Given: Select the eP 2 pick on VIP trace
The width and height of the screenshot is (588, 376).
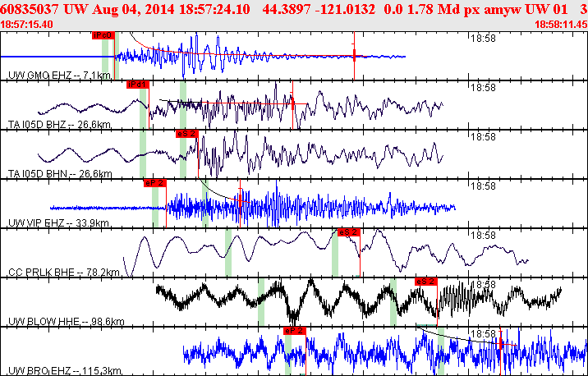Looking at the screenshot, I should click(x=154, y=183).
